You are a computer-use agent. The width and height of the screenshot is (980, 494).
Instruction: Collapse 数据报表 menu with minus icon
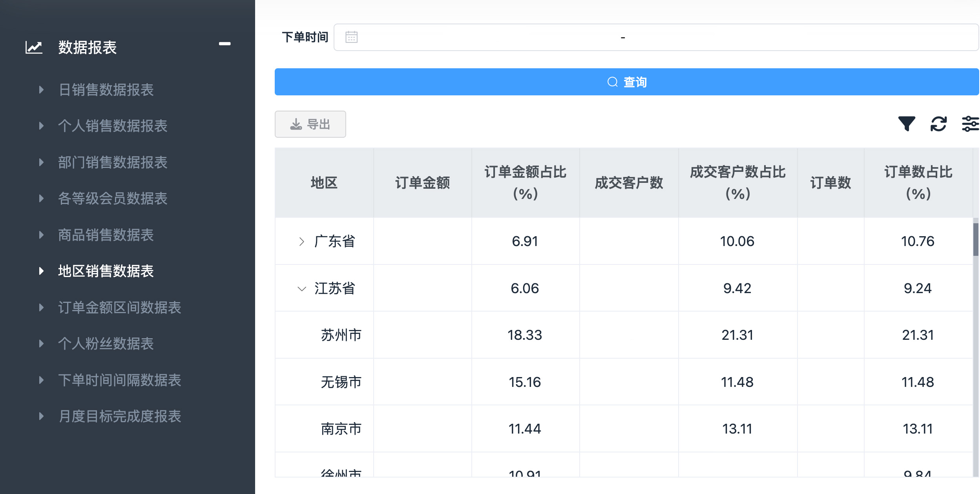pyautogui.click(x=224, y=44)
